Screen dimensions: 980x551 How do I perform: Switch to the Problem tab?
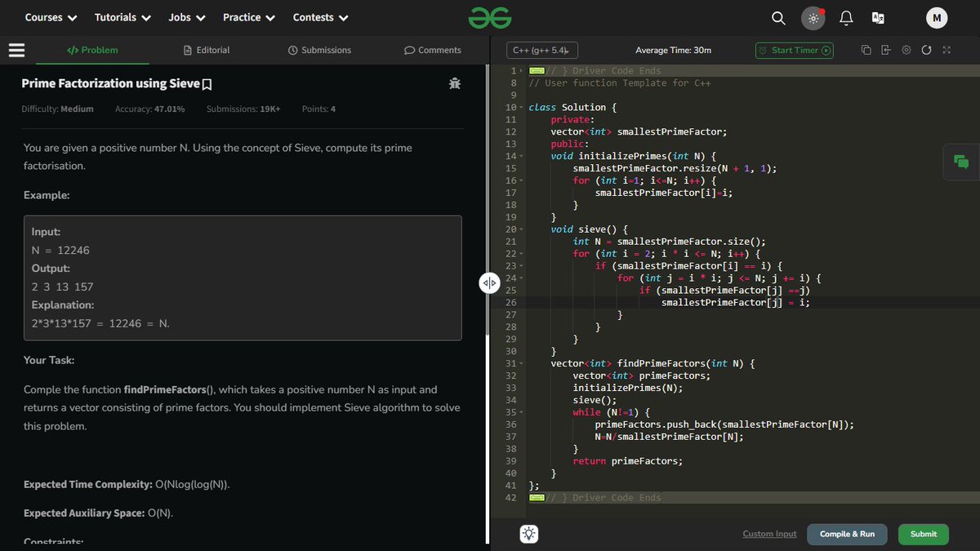[x=92, y=51]
